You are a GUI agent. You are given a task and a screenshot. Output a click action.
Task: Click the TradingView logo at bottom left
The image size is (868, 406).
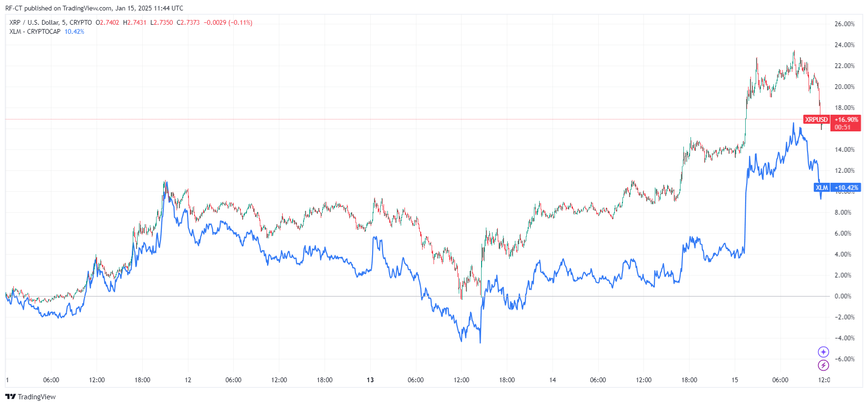pyautogui.click(x=30, y=396)
